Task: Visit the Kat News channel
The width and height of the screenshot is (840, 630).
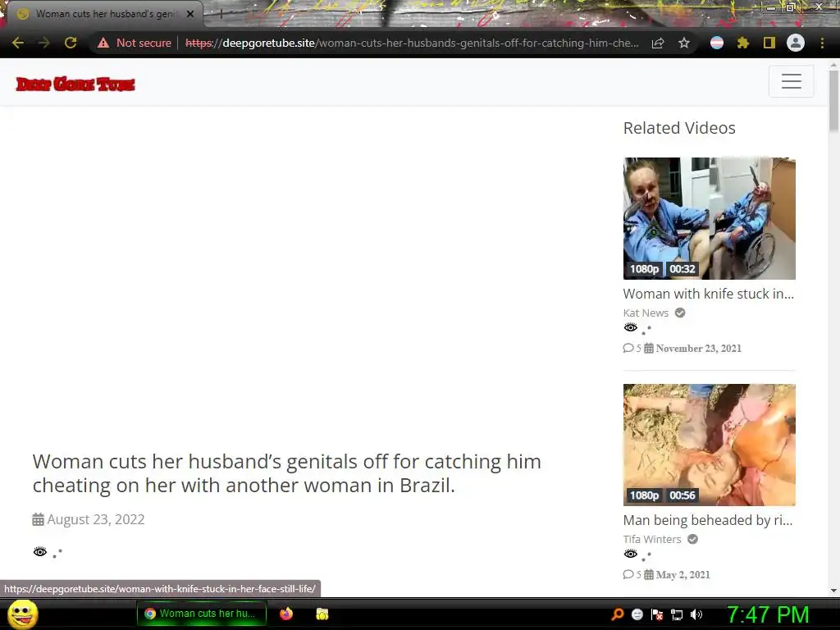Action: coord(646,313)
